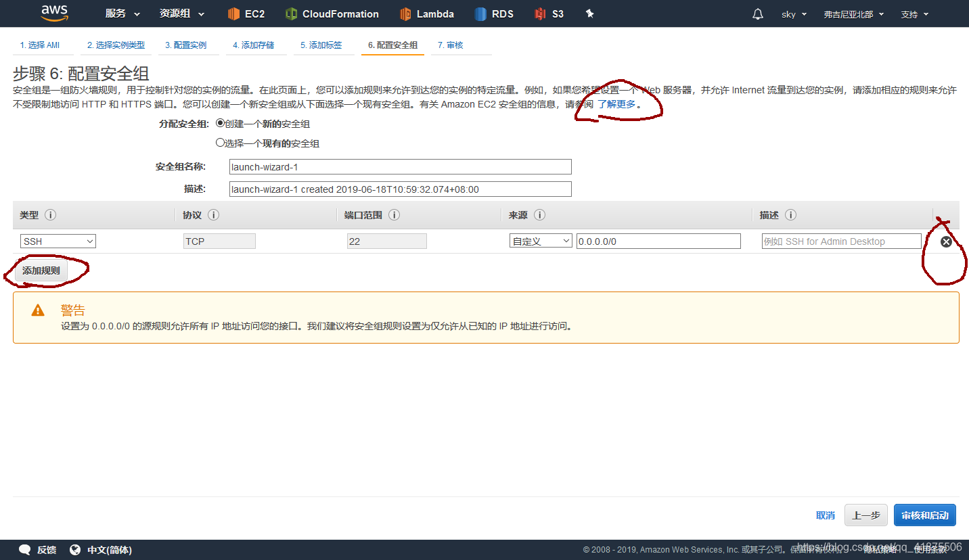Click the info icon next to 来源
Screen dimensions: 969x560
[x=539, y=215]
